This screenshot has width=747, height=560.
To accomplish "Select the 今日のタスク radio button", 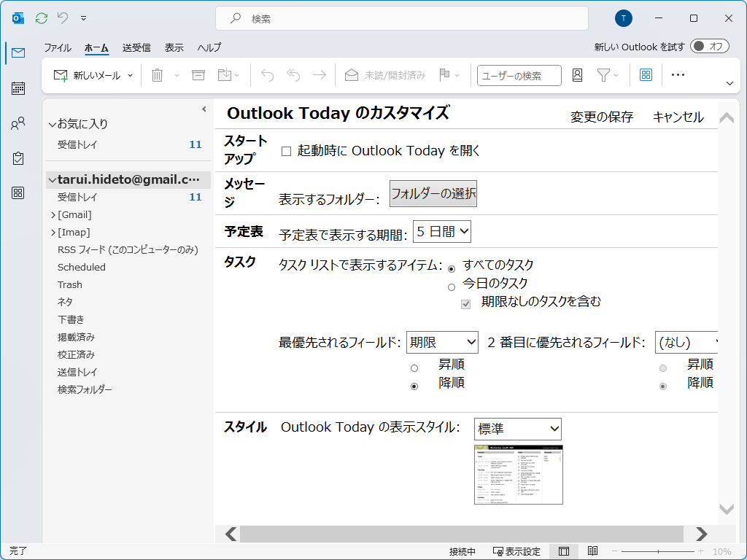I will point(452,286).
